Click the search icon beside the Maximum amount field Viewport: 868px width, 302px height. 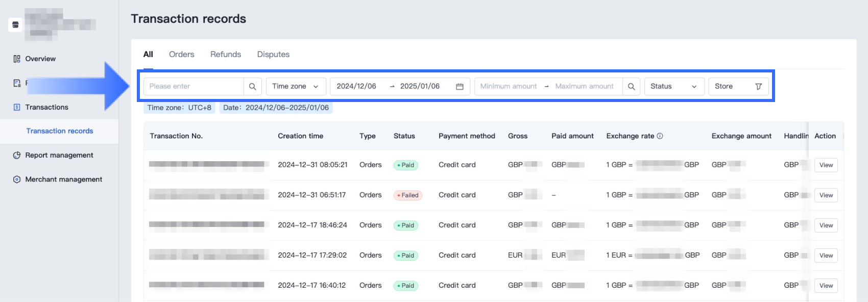click(x=631, y=87)
